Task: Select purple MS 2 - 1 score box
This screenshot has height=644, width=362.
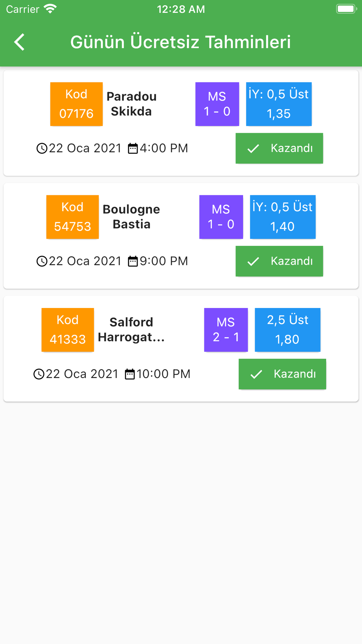Action: coord(226,330)
